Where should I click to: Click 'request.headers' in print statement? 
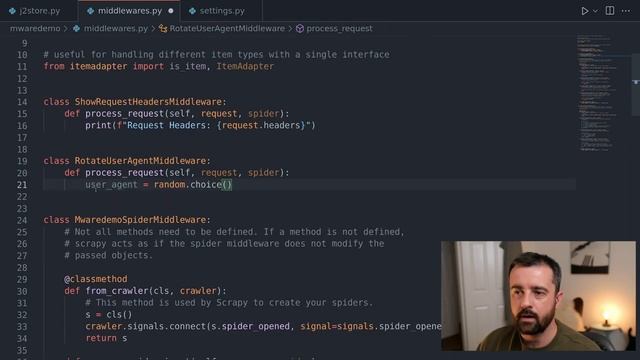tap(261, 125)
